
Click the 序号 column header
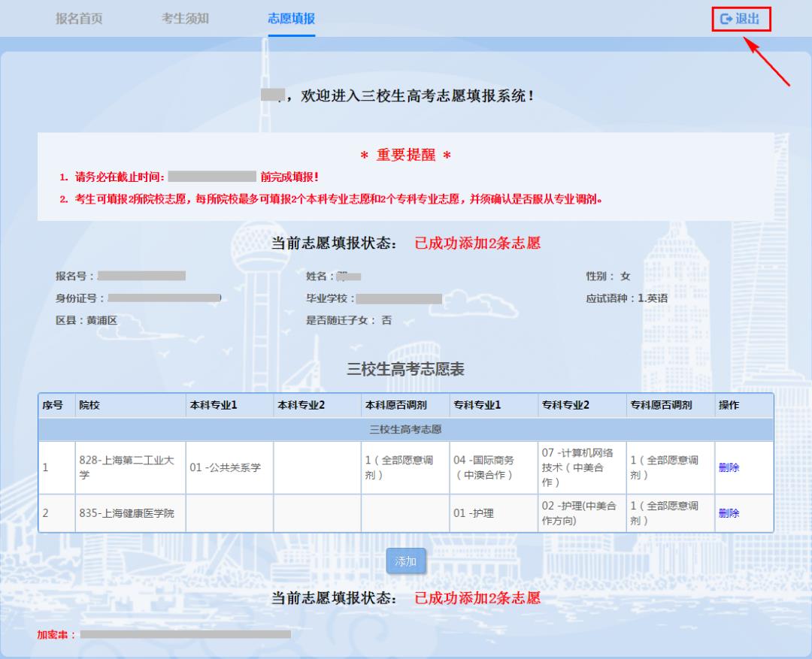(x=53, y=405)
